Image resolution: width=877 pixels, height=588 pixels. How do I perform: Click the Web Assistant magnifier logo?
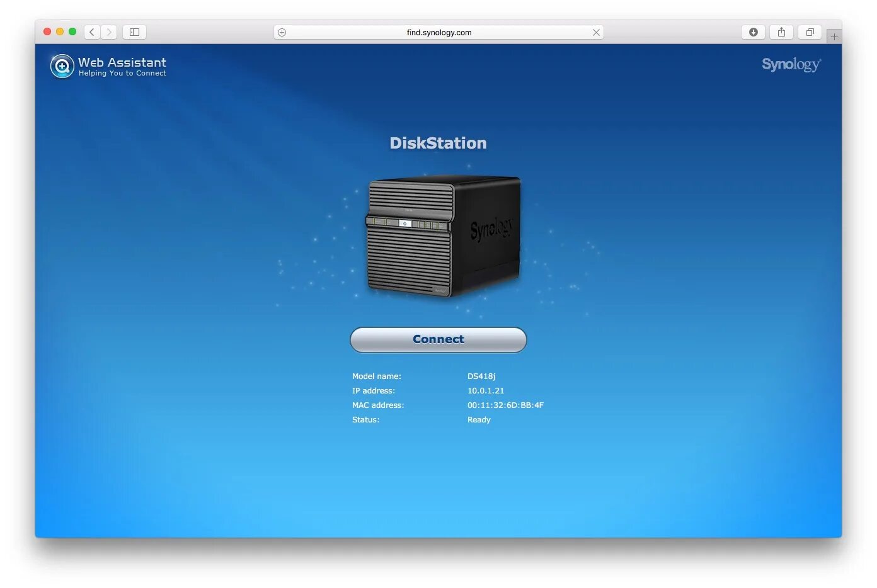point(62,66)
